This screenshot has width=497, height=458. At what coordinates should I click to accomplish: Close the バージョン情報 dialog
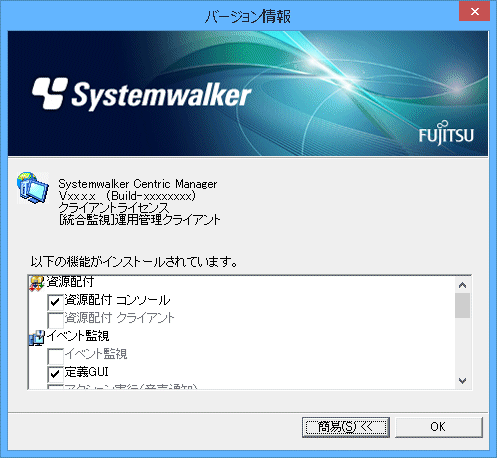pyautogui.click(x=475, y=11)
